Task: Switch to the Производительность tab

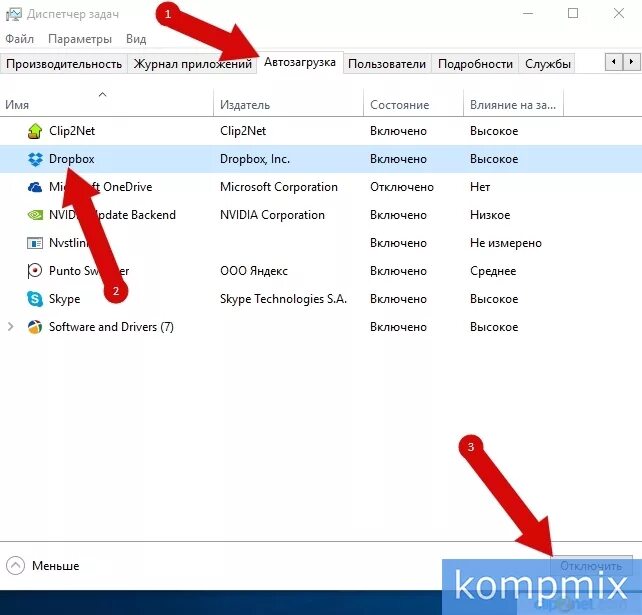Action: click(x=64, y=64)
